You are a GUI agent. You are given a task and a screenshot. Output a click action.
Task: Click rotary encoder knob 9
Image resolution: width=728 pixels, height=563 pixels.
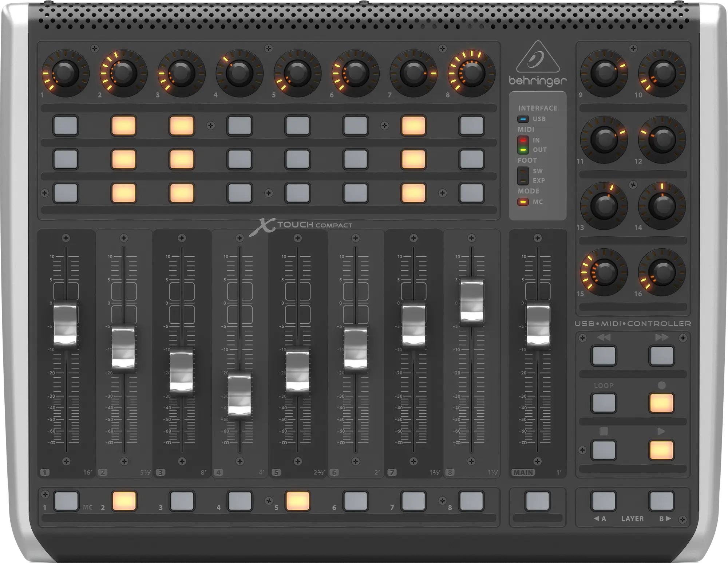pos(604,73)
